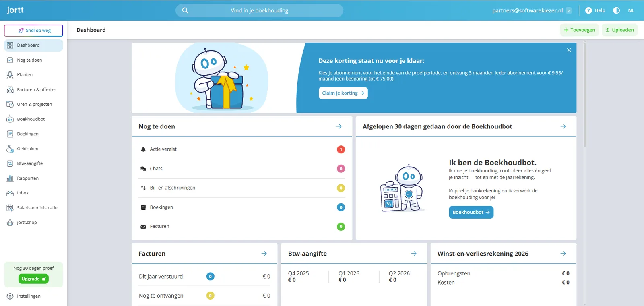The height and width of the screenshot is (306, 644).
Task: Click the Kosten row
Action: [504, 283]
